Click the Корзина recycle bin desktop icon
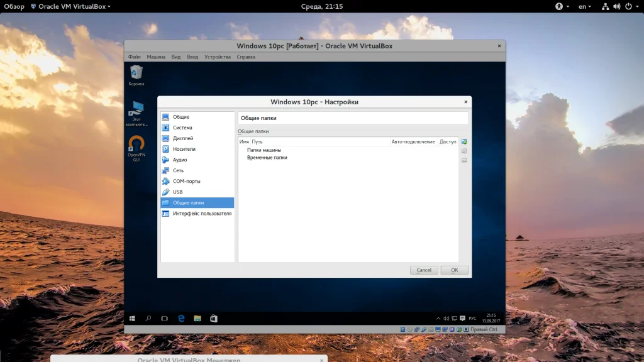 click(x=136, y=75)
